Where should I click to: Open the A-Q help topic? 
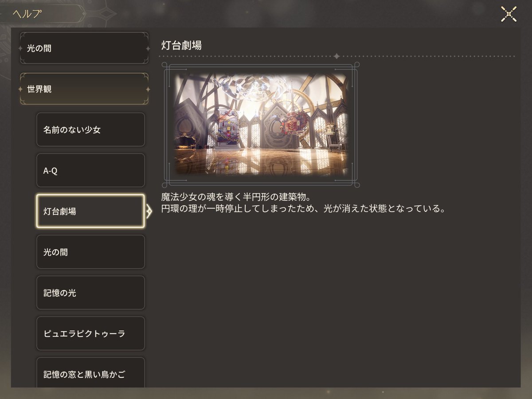[x=90, y=170]
